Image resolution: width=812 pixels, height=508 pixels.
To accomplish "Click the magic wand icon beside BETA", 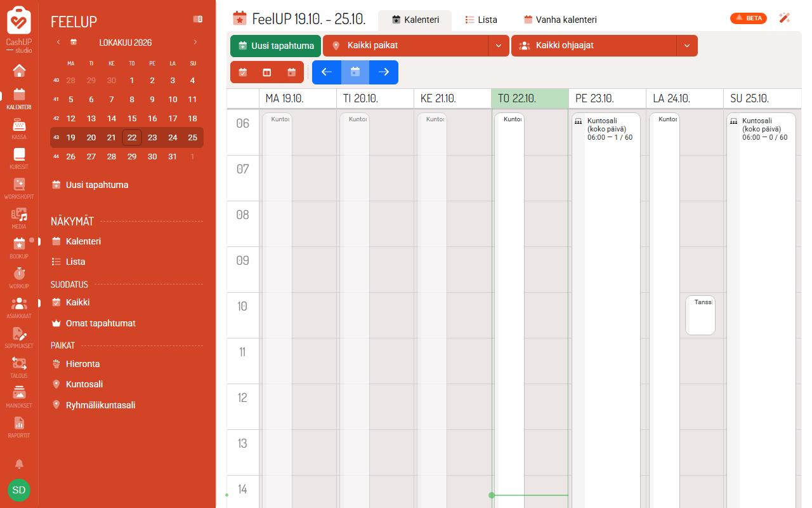I will (785, 18).
